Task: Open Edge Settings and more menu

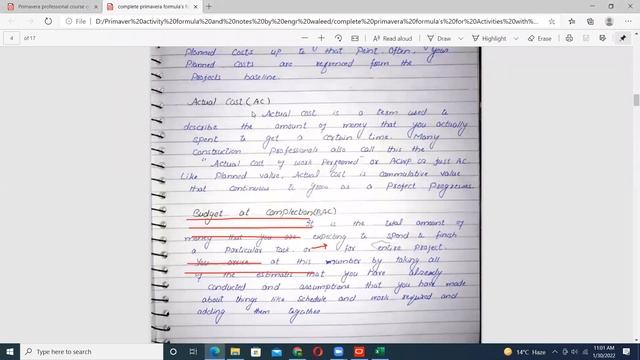Action: tap(628, 21)
